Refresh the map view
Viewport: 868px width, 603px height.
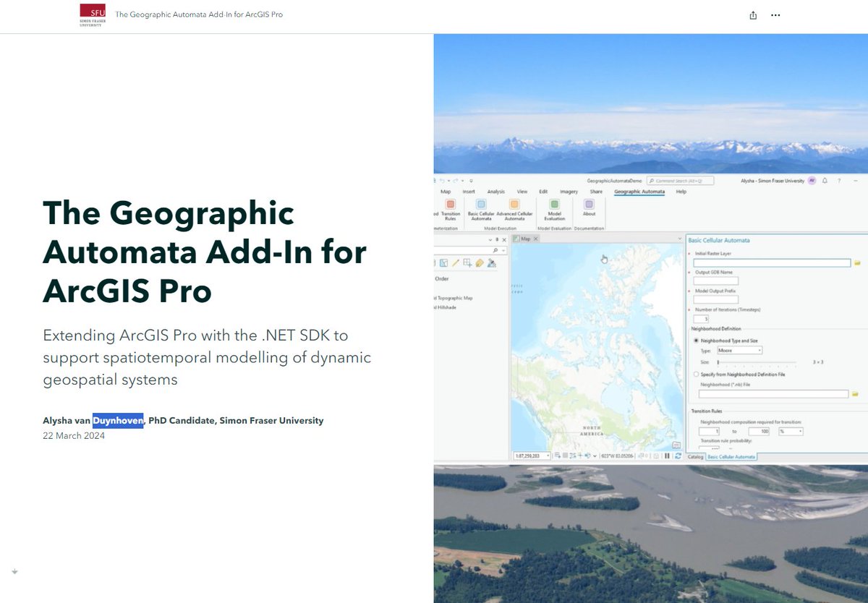pyautogui.click(x=678, y=456)
